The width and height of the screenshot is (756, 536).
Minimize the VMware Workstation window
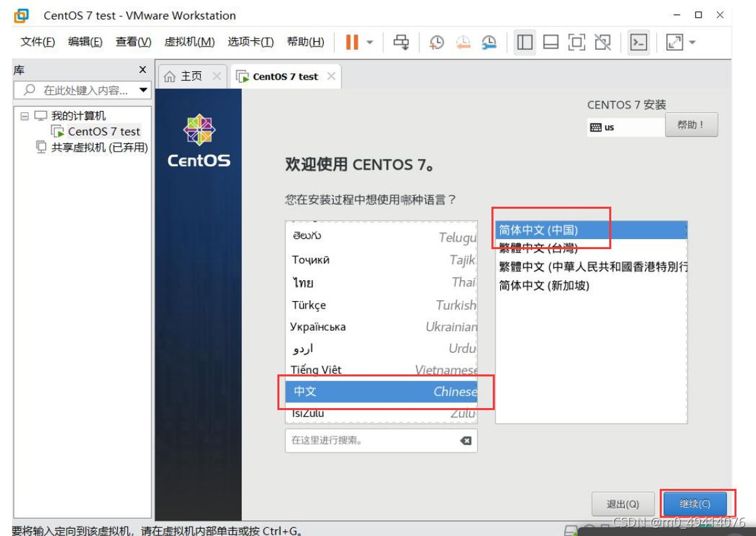[677, 15]
